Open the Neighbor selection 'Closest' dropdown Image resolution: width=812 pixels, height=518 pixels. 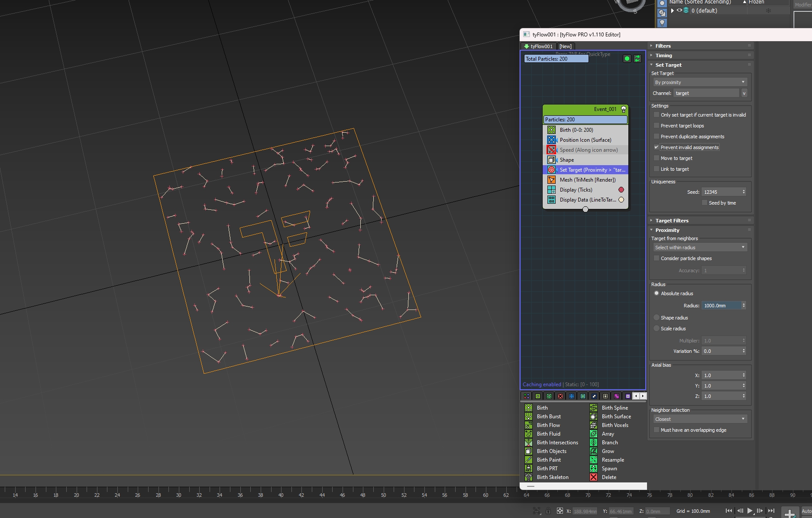(x=700, y=419)
